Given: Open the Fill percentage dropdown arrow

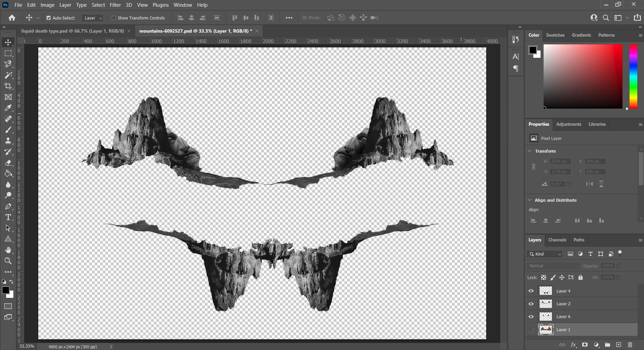Looking at the screenshot, I should pos(618,277).
